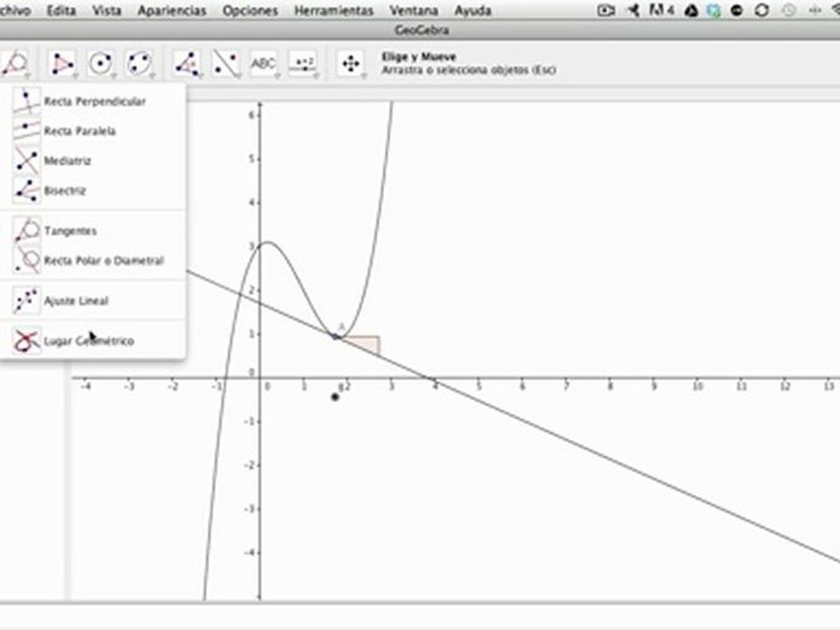Select the Polygon tool in toolbar
This screenshot has height=630, width=840.
(61, 64)
